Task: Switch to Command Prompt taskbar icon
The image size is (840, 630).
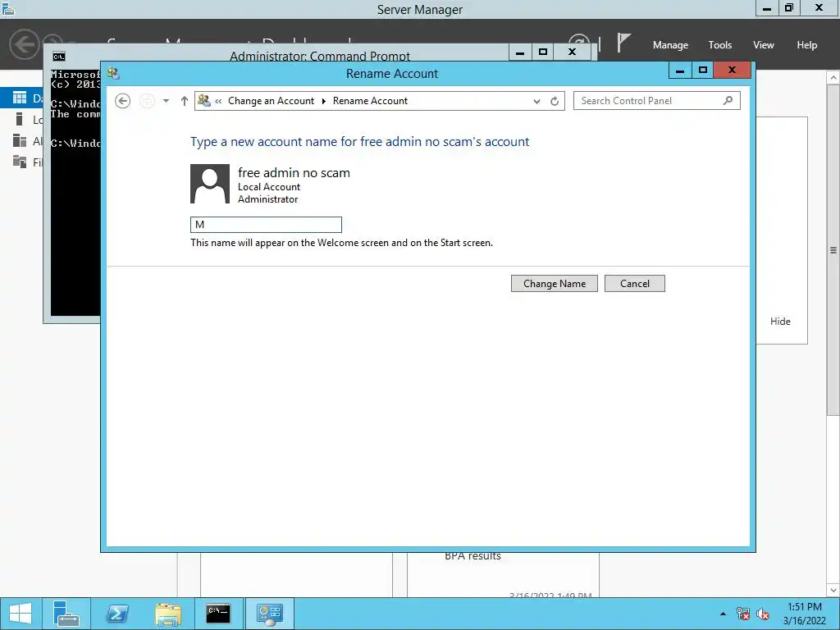Action: [x=218, y=614]
